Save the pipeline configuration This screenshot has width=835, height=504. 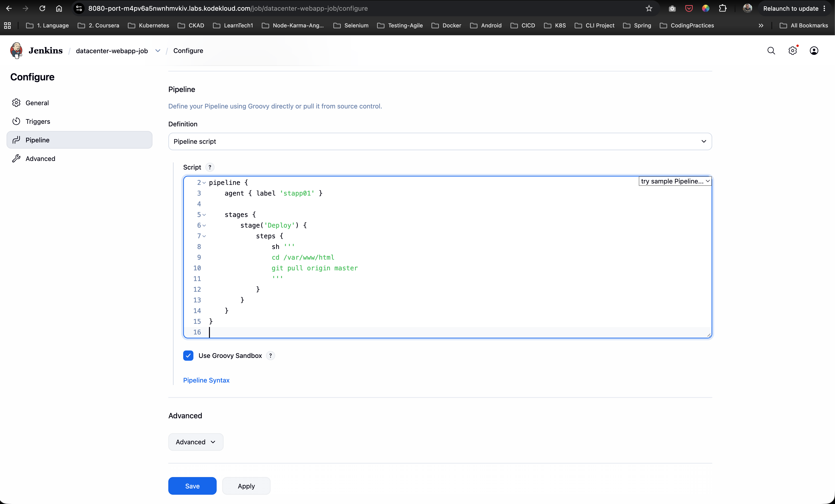coord(192,486)
